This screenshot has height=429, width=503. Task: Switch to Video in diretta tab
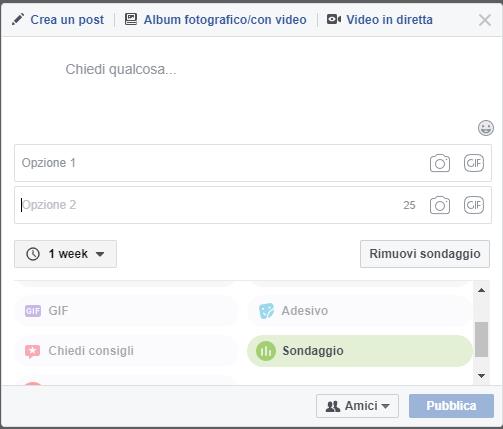[380, 20]
